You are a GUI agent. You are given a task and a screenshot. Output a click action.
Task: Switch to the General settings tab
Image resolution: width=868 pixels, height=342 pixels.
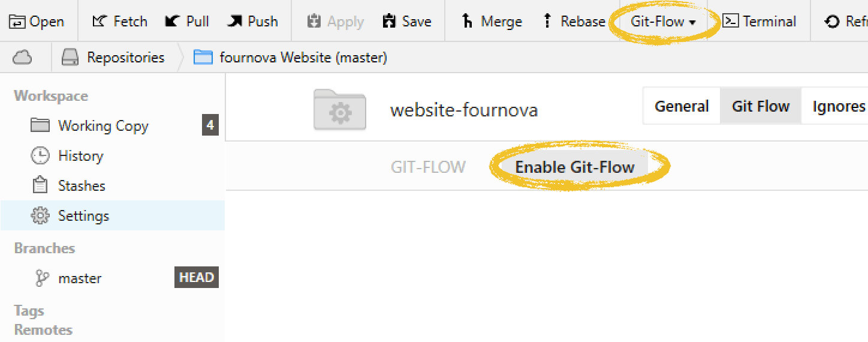coord(682,107)
